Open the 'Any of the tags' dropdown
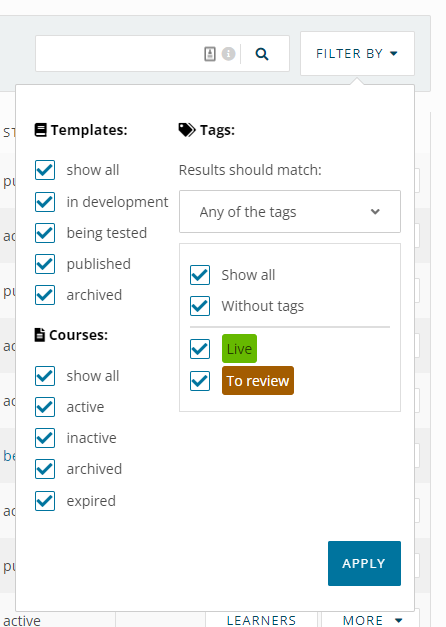 (x=290, y=212)
